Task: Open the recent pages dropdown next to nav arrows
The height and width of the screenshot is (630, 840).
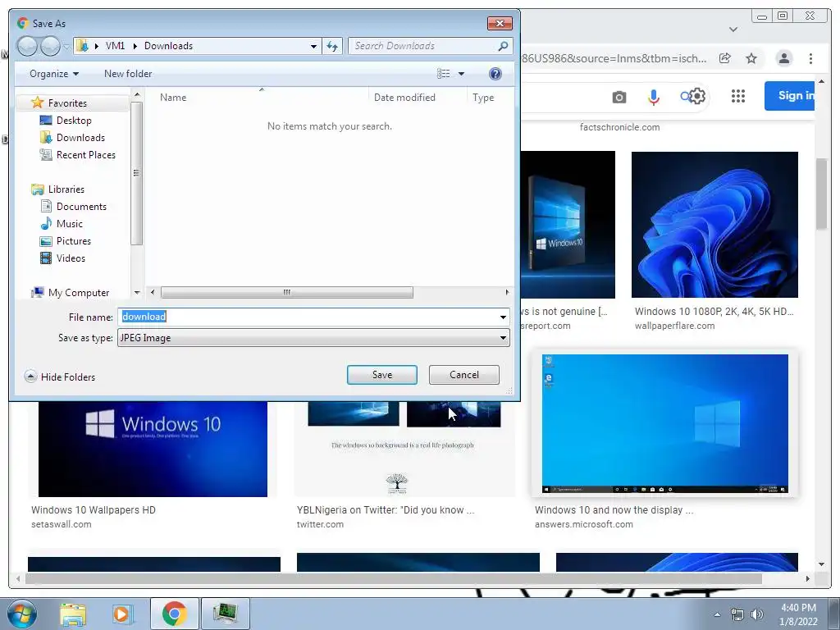Action: coord(66,46)
